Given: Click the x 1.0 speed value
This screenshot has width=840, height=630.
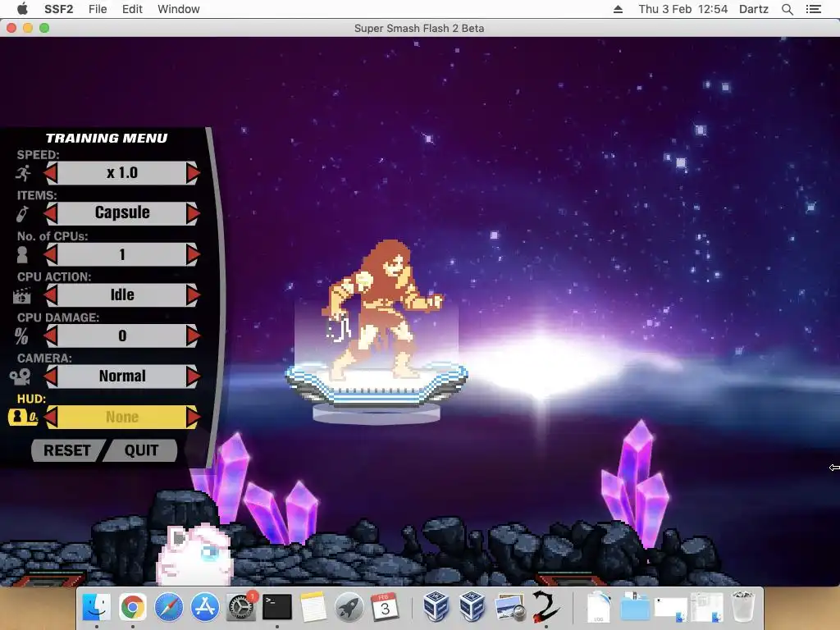Looking at the screenshot, I should pos(122,173).
